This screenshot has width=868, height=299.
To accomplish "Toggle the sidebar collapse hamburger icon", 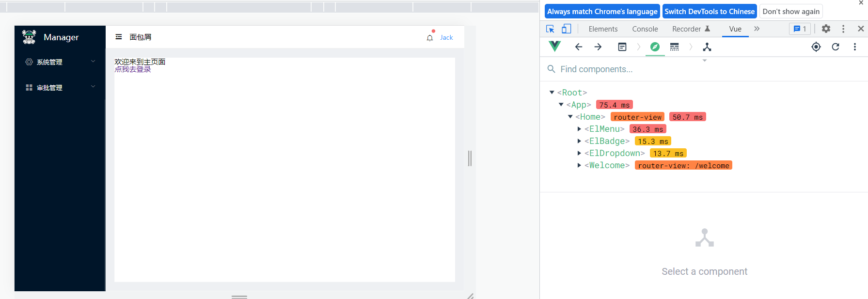I will pos(119,37).
